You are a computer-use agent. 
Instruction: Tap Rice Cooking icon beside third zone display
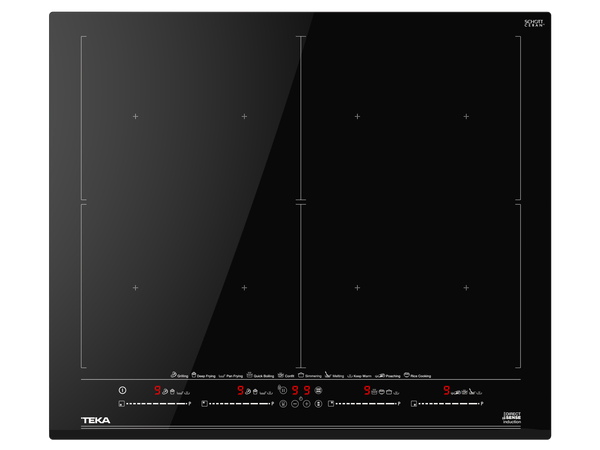[x=382, y=392]
